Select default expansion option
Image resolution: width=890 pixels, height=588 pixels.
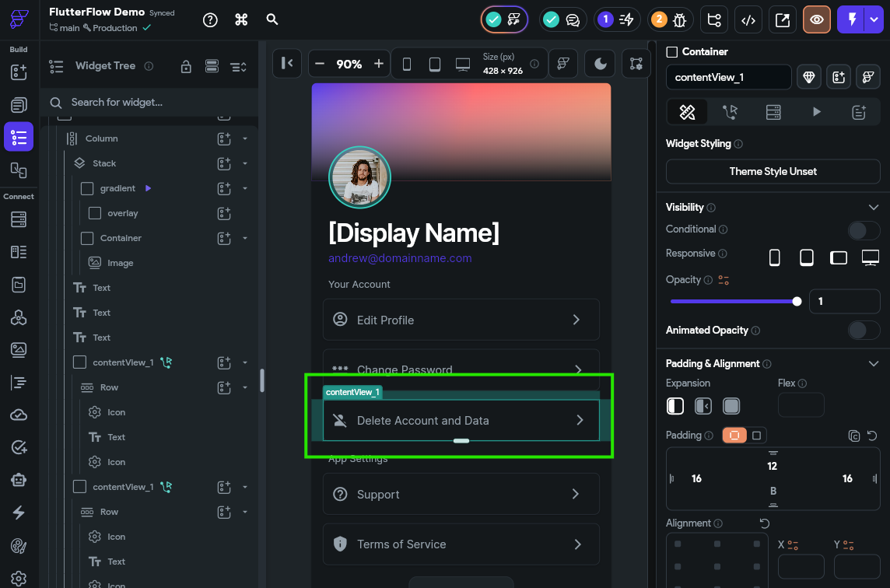(675, 406)
